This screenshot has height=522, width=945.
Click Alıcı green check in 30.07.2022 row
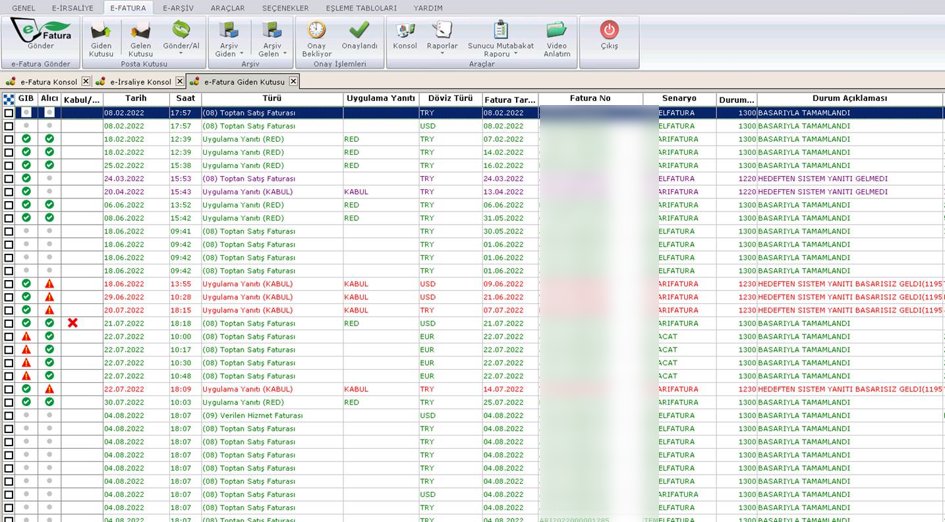click(49, 402)
